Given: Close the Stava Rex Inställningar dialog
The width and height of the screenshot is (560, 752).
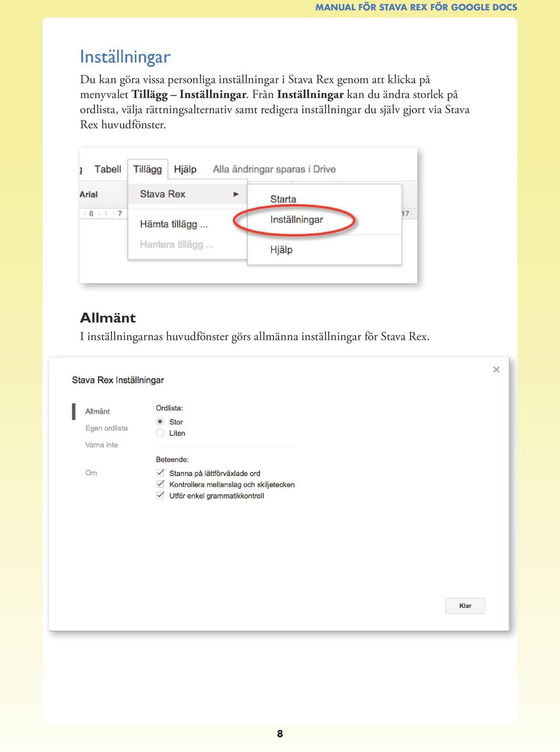Looking at the screenshot, I should pyautogui.click(x=496, y=369).
